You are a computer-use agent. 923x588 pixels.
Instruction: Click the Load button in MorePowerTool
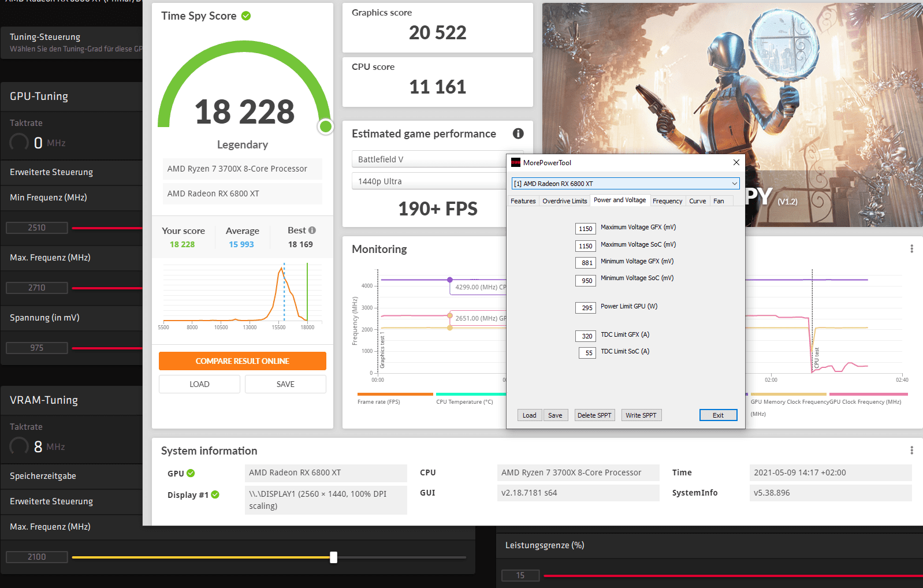[530, 415]
